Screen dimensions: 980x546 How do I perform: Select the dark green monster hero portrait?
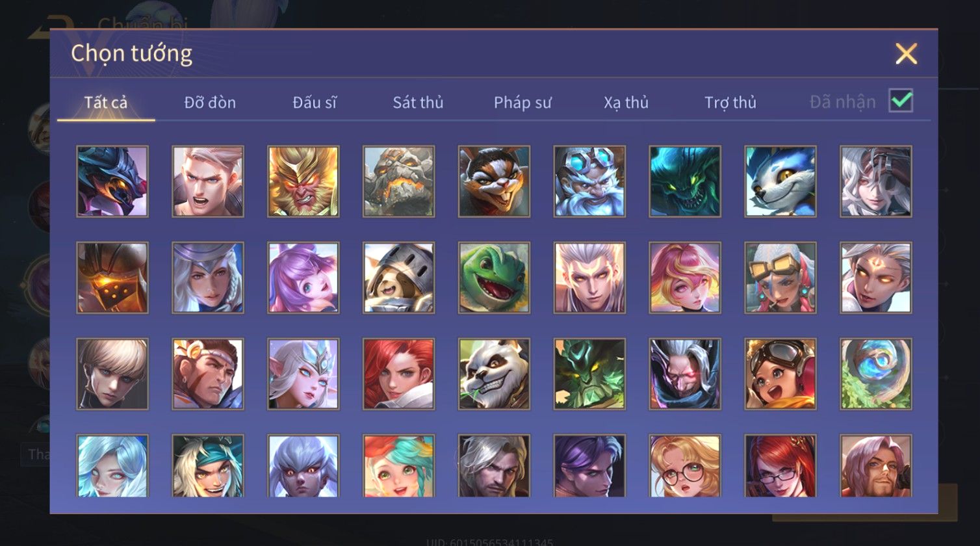pyautogui.click(x=685, y=181)
